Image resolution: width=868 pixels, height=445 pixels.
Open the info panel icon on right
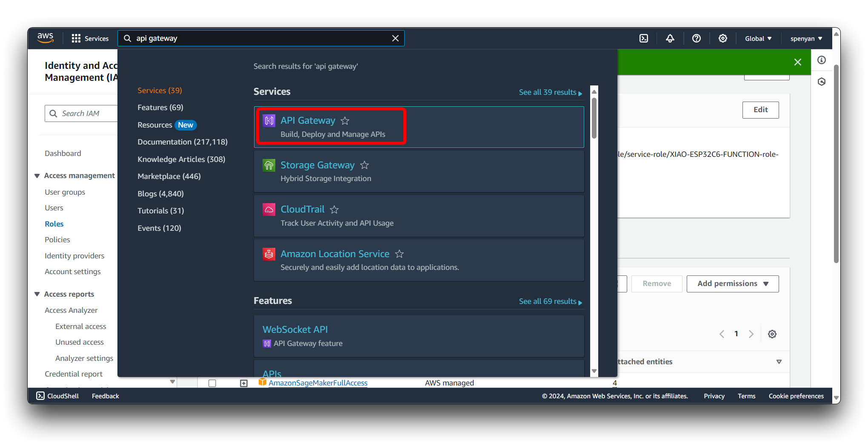(x=822, y=60)
